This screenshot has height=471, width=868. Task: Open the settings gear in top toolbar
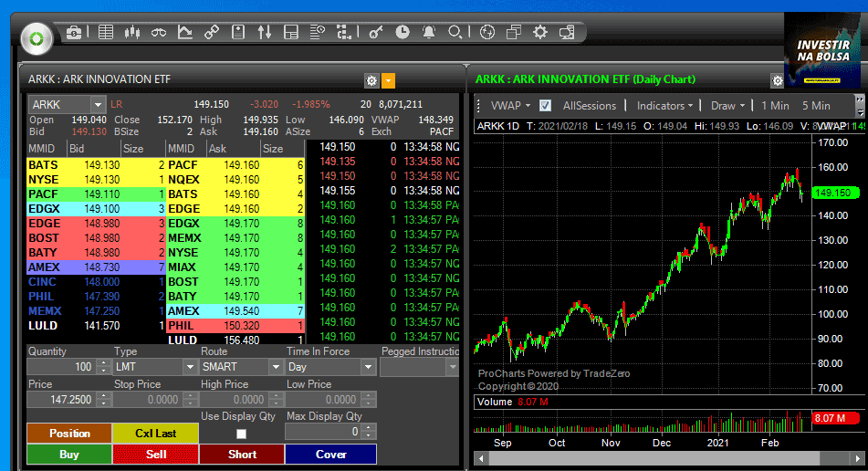point(540,32)
